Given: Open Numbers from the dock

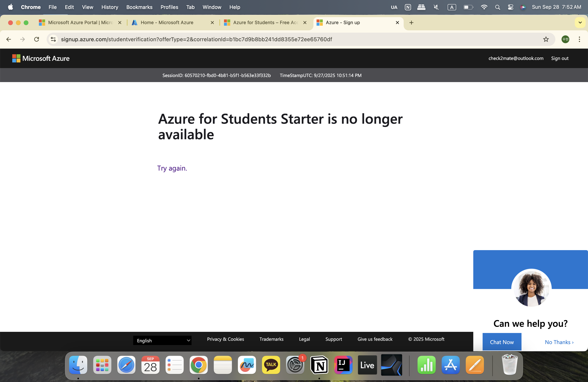Looking at the screenshot, I should click(426, 365).
